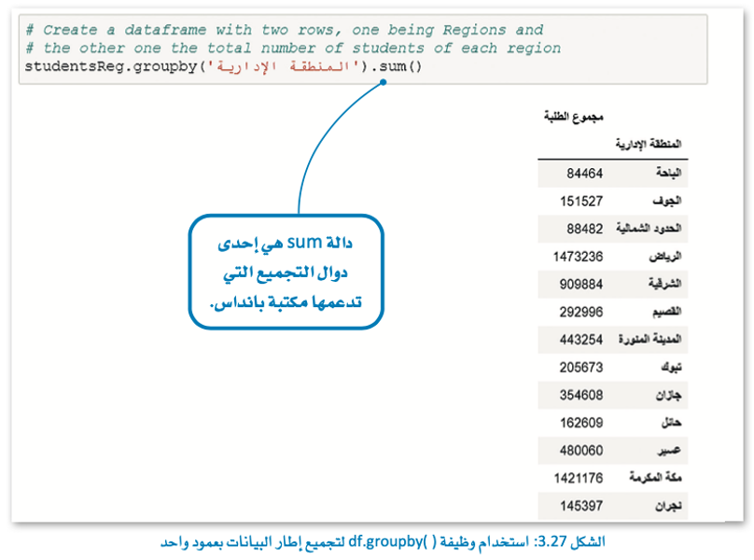Click the region label المدينة المنورة

point(649,339)
